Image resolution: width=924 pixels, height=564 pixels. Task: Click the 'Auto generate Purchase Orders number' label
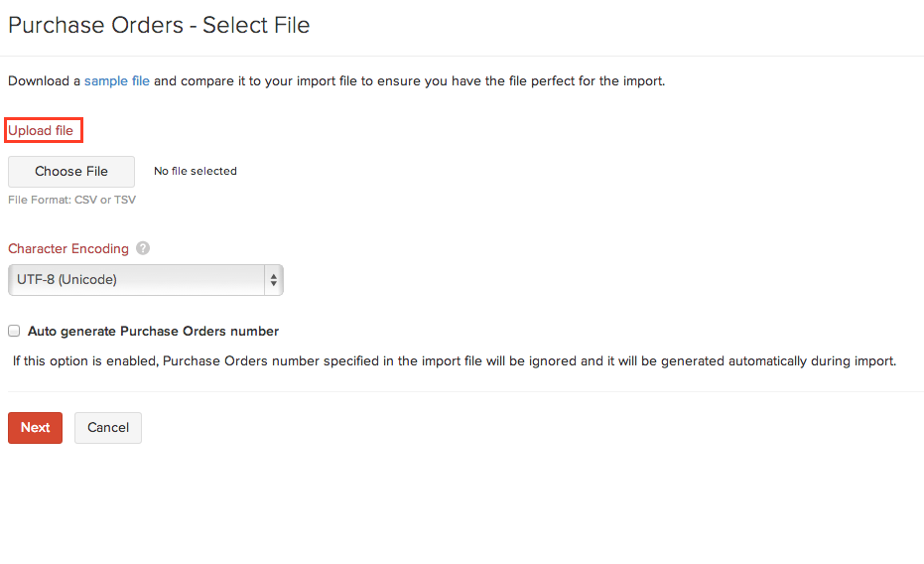[153, 331]
